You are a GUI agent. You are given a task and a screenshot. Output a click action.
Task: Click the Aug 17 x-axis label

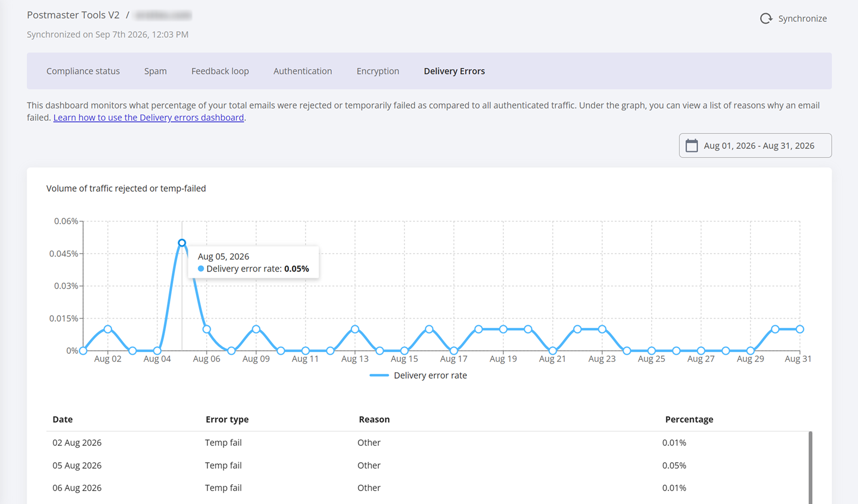click(x=454, y=359)
